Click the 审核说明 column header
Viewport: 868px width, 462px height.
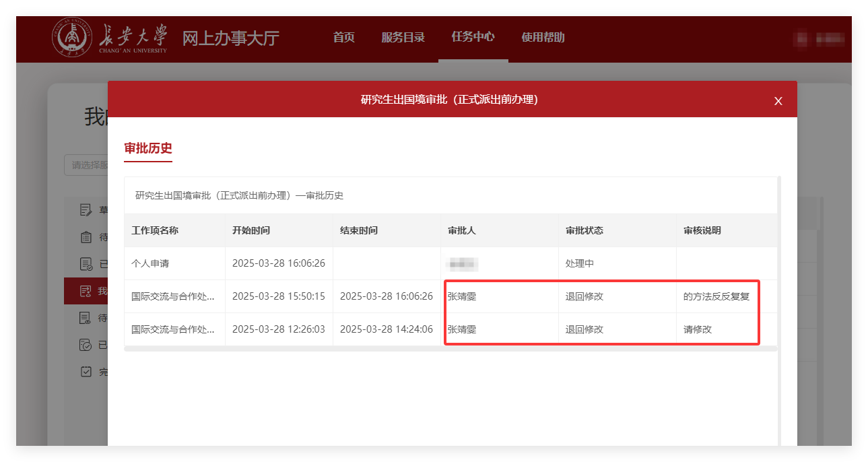(702, 230)
